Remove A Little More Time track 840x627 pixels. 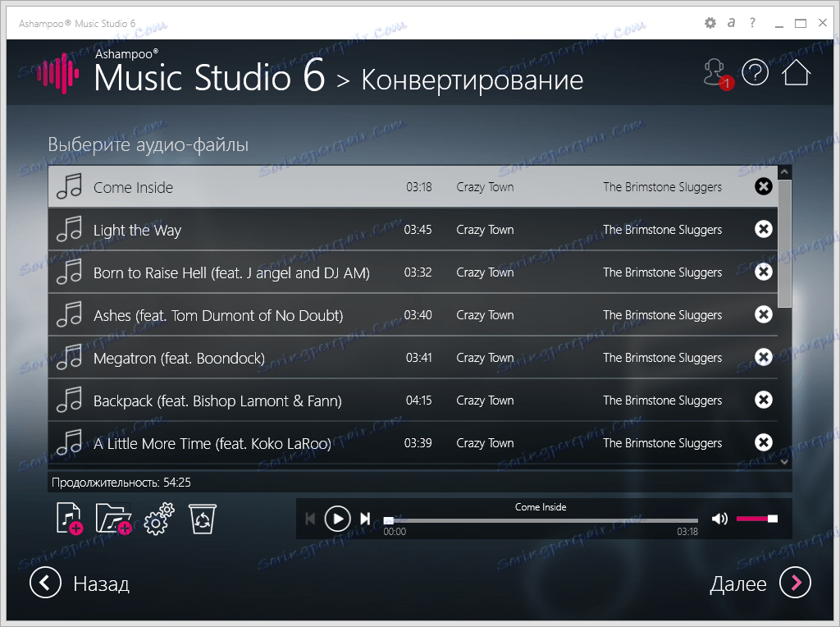click(764, 442)
